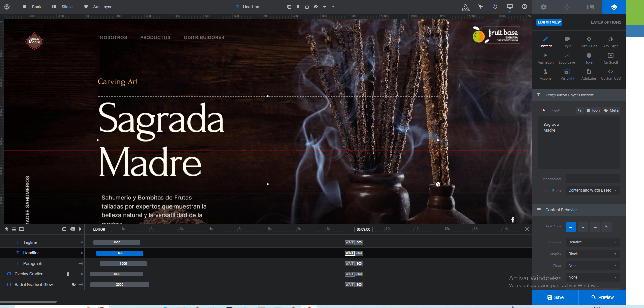Click the Preview button
The width and height of the screenshot is (644, 308).
click(602, 297)
